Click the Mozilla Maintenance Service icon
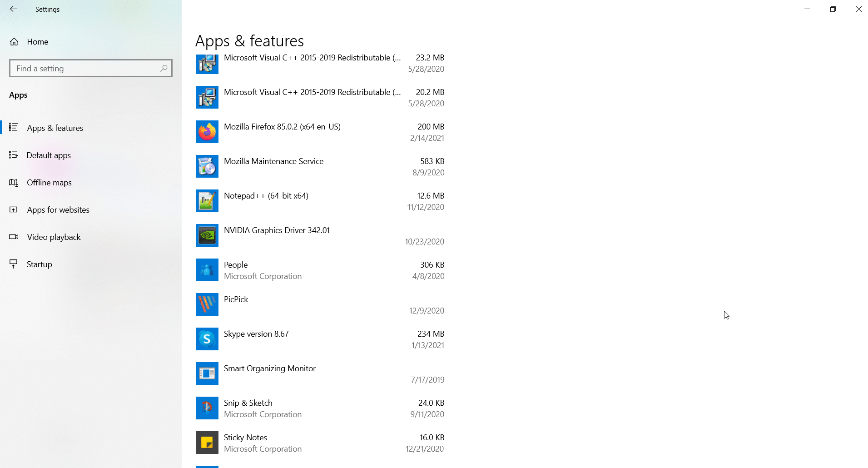868x468 pixels. pos(207,166)
